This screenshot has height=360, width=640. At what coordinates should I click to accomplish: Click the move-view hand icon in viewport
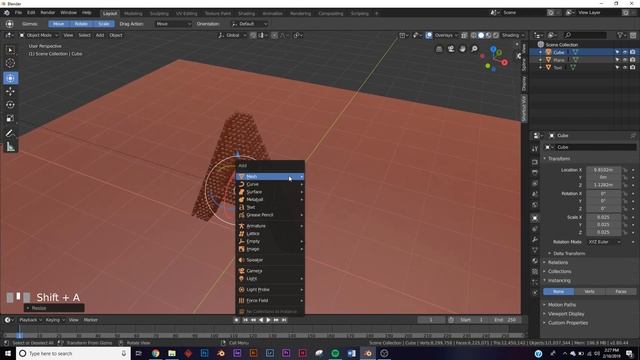(x=462, y=49)
